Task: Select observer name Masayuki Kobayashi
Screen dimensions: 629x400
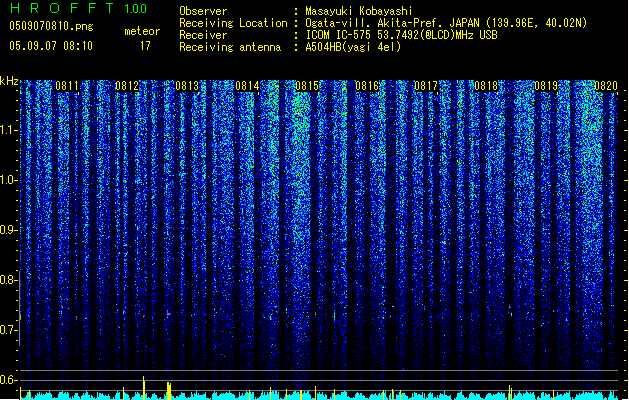Action: coord(359,11)
